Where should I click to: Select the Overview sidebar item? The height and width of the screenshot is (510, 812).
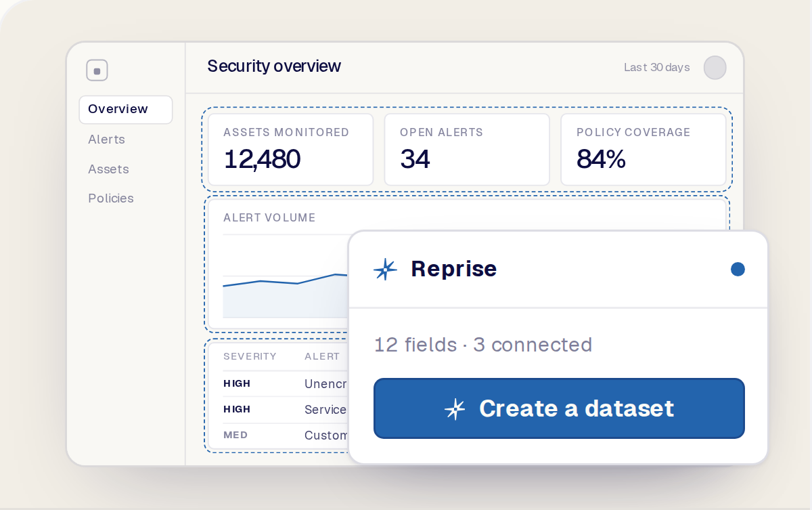coord(126,110)
